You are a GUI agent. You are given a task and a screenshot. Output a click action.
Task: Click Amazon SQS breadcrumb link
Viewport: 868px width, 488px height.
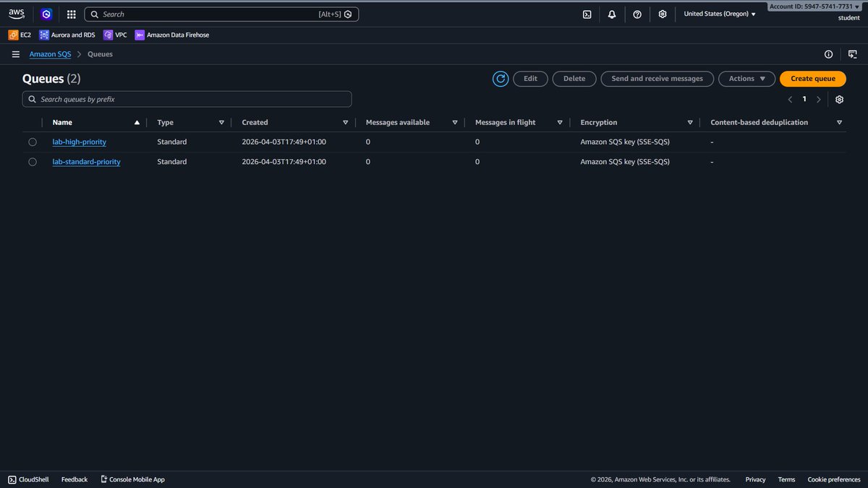(50, 54)
